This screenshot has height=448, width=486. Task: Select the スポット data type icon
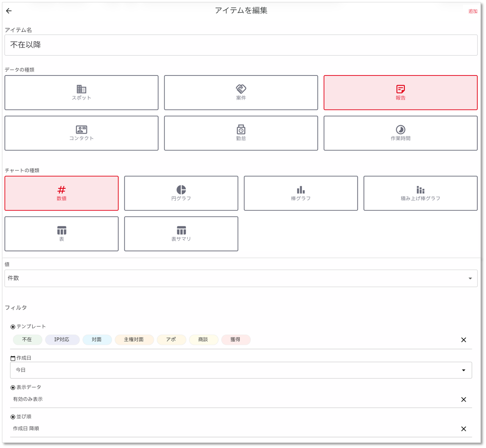81,89
